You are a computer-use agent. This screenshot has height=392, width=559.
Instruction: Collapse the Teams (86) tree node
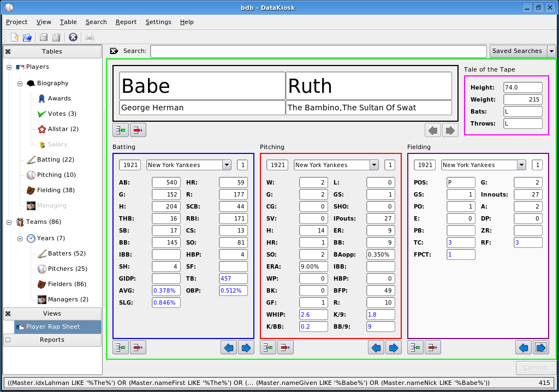point(9,222)
